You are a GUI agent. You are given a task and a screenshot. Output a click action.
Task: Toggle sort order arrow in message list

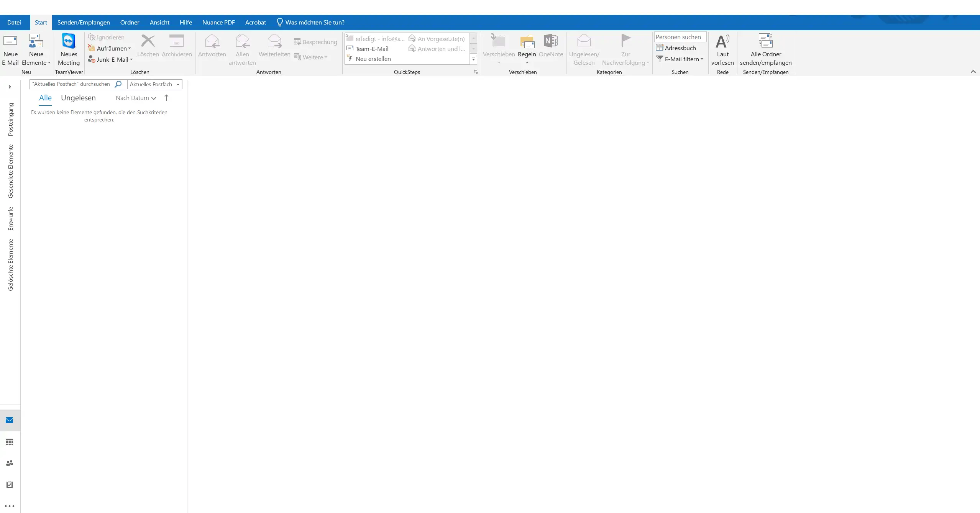(x=166, y=98)
